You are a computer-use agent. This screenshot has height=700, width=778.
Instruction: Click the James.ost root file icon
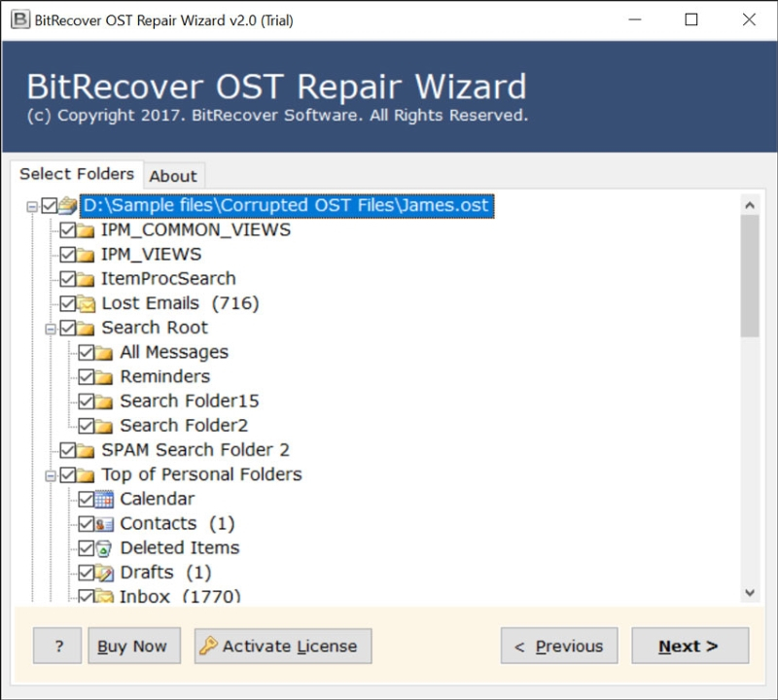[x=68, y=205]
